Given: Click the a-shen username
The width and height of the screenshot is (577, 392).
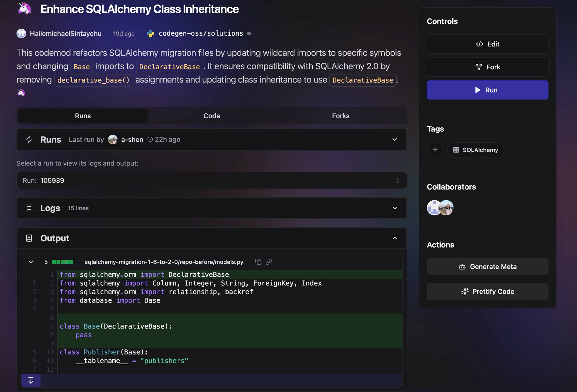Looking at the screenshot, I should 132,139.
